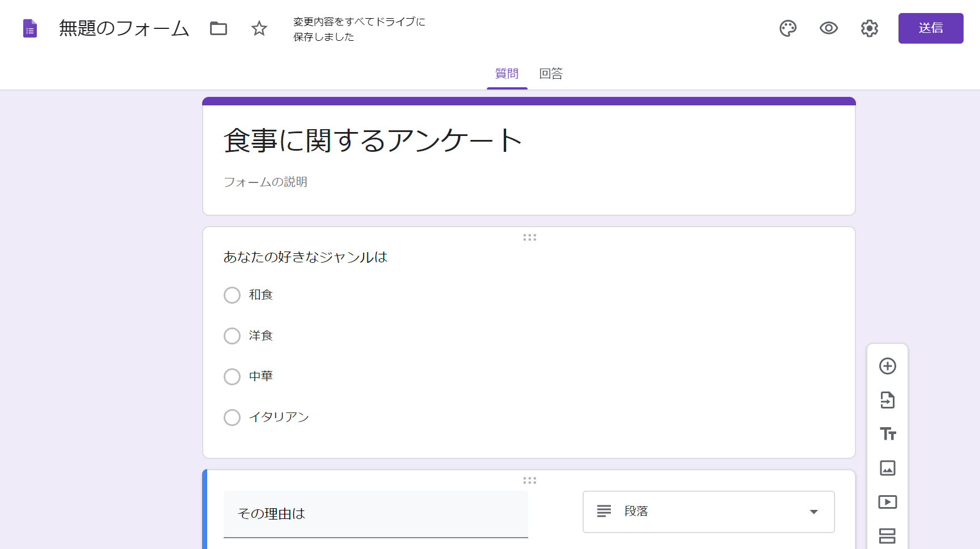Click the 送信 button
The width and height of the screenshot is (980, 549).
point(930,28)
